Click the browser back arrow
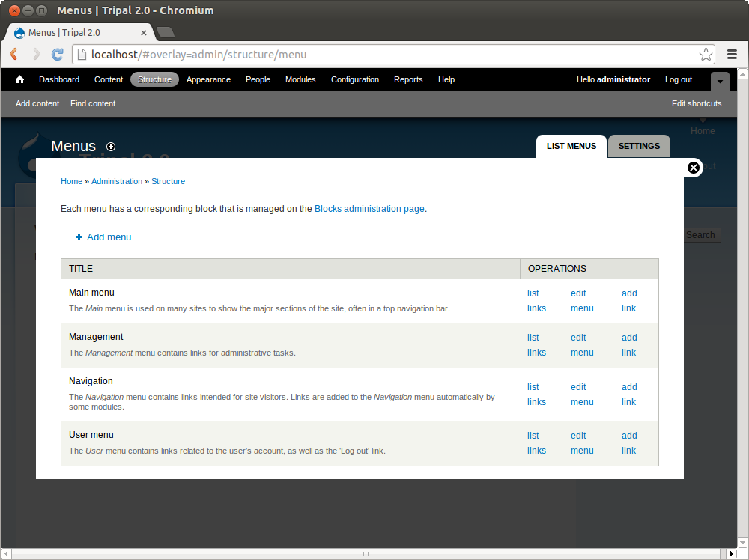The image size is (749, 560). (14, 55)
